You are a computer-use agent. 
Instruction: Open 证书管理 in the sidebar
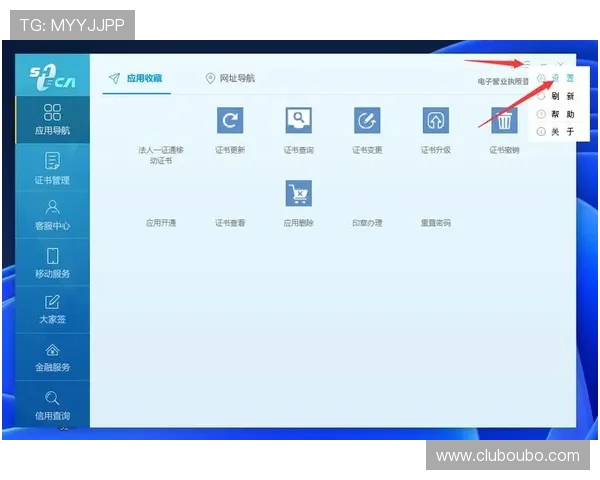[x=52, y=168]
